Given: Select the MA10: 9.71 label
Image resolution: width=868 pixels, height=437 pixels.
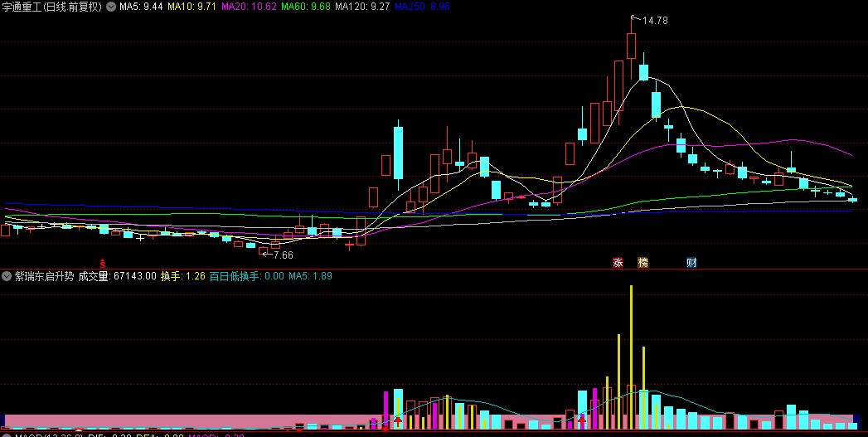Looking at the screenshot, I should pyautogui.click(x=192, y=7).
